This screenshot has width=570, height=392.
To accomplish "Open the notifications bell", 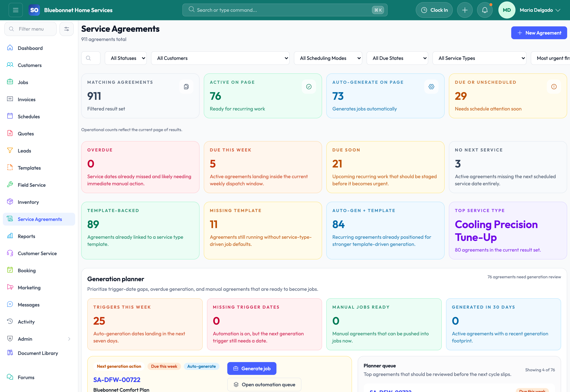I will [x=484, y=10].
